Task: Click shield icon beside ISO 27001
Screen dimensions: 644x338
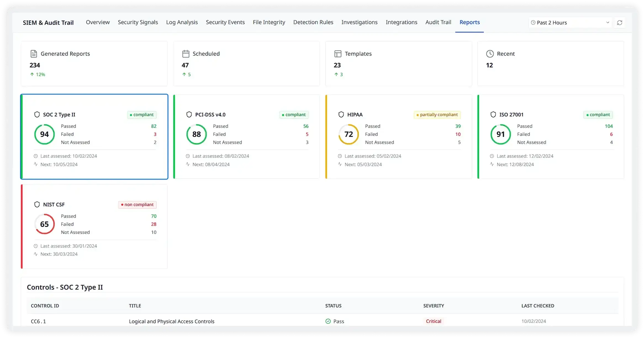Action: coord(493,115)
